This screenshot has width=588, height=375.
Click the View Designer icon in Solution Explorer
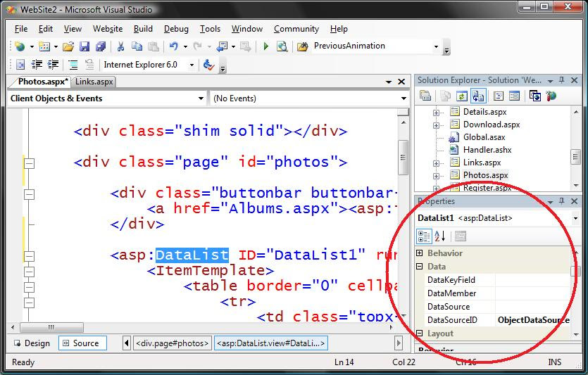coord(515,96)
